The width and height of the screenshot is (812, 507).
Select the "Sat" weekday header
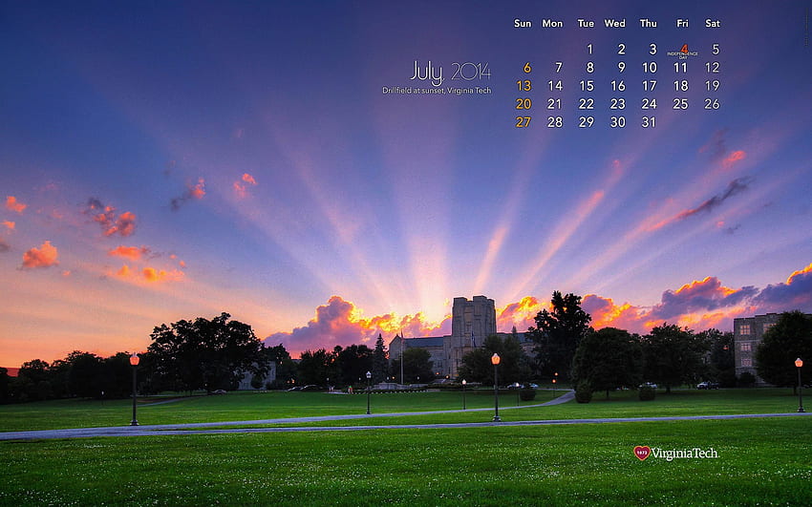click(x=713, y=23)
